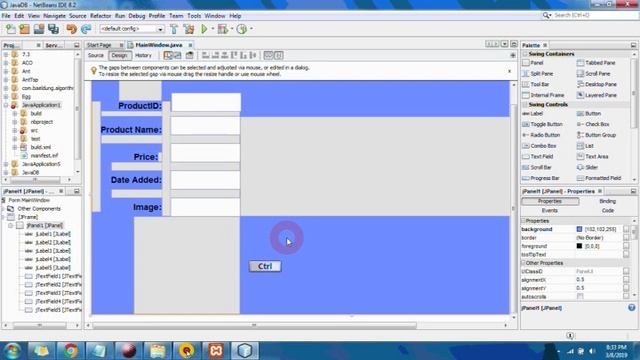640x360 pixels.
Task: Open Chrome from the taskbar
Action: point(70,351)
